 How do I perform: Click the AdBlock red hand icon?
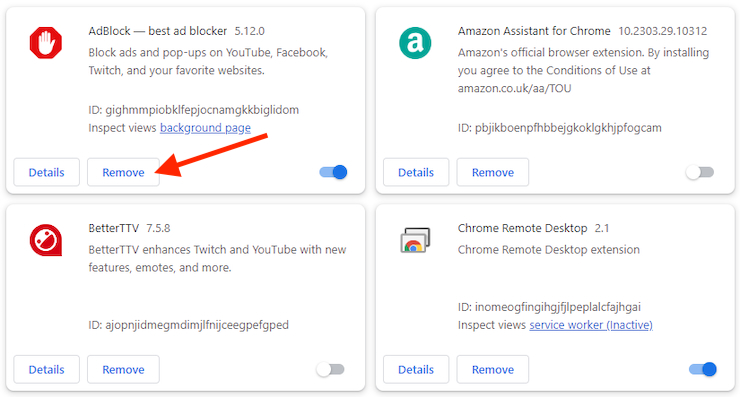[x=46, y=43]
